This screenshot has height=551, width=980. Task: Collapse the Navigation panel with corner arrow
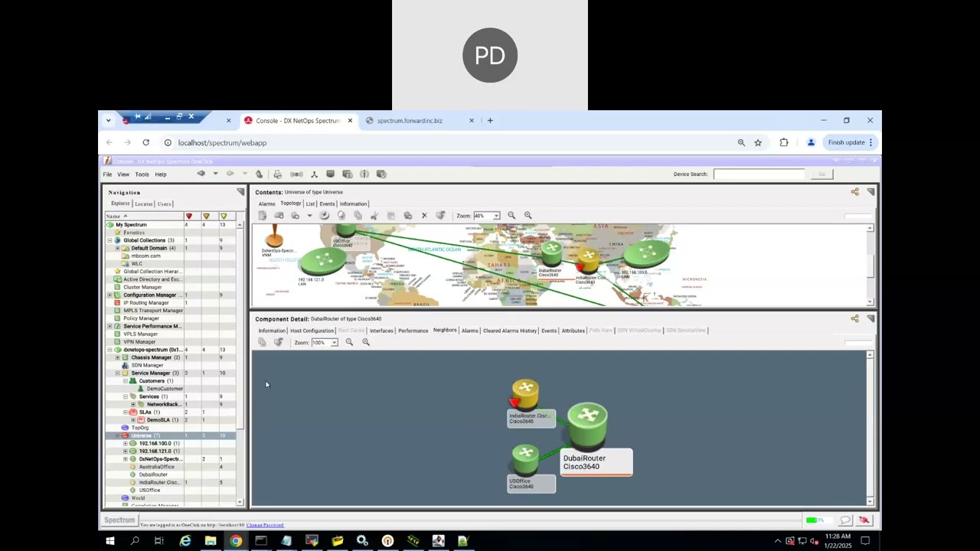tap(240, 192)
